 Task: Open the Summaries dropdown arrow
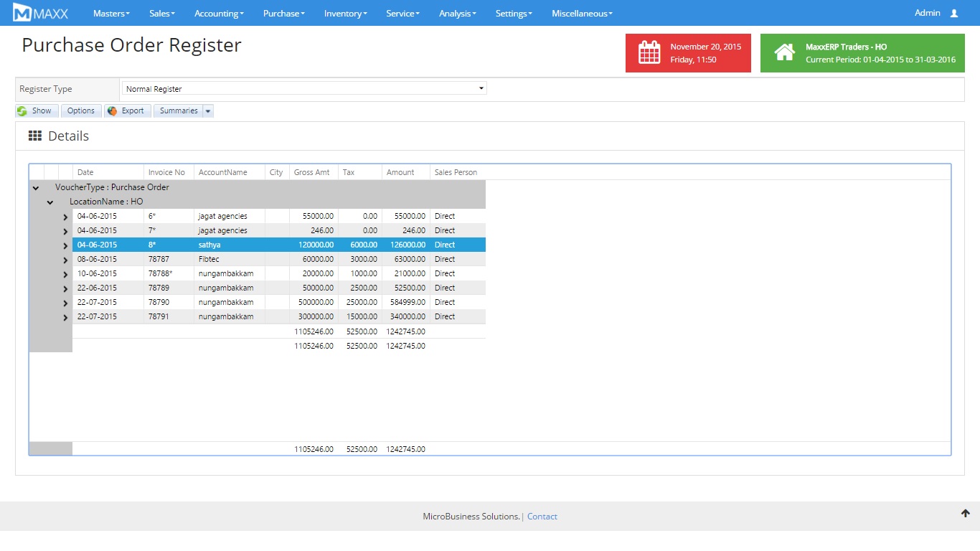coord(208,111)
